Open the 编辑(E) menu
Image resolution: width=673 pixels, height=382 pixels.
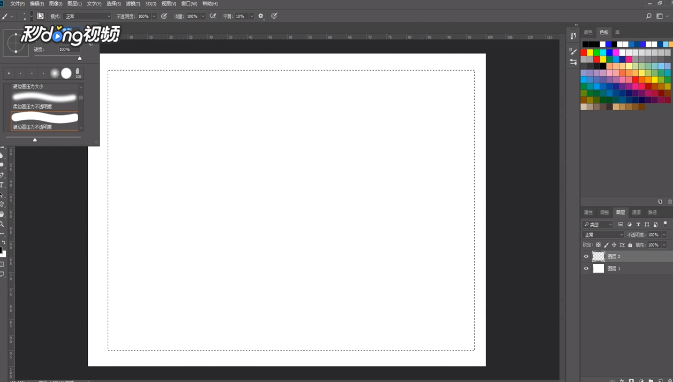click(36, 3)
